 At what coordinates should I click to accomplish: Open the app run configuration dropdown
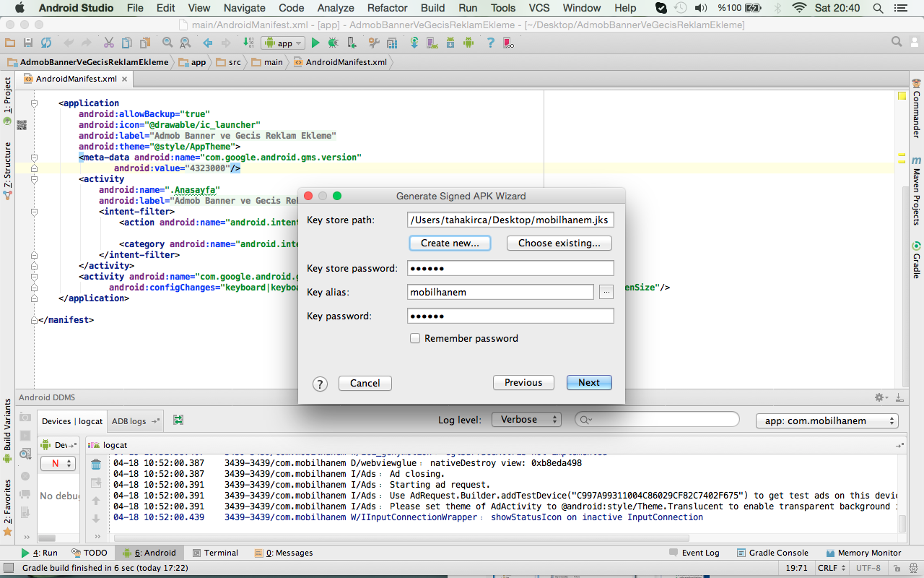[x=282, y=43]
